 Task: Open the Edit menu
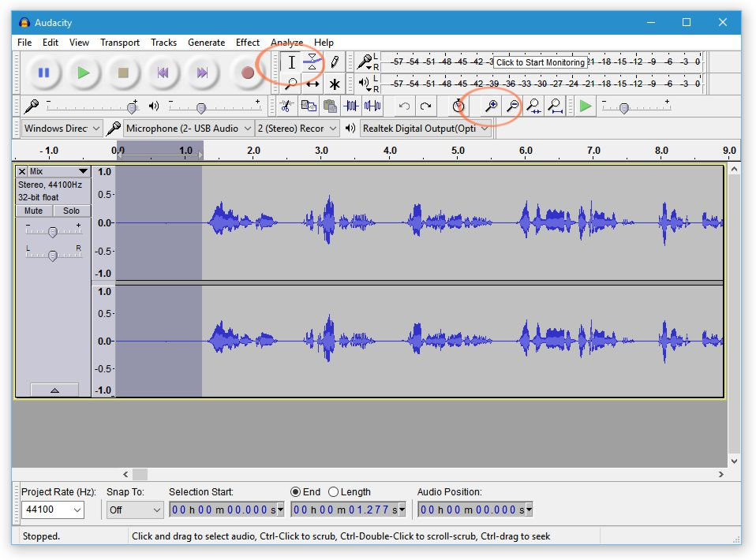51,43
